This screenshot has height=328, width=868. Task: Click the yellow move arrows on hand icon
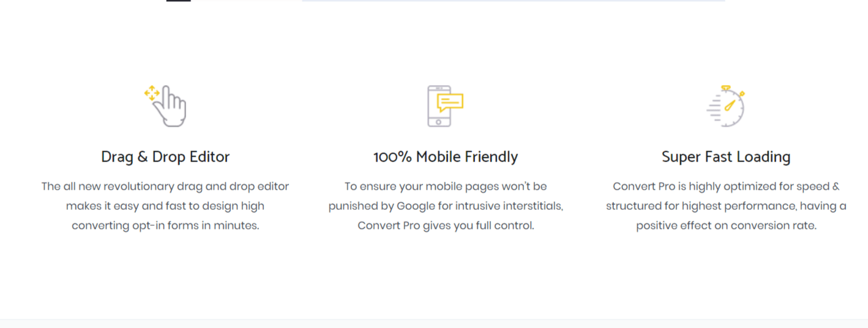[151, 93]
